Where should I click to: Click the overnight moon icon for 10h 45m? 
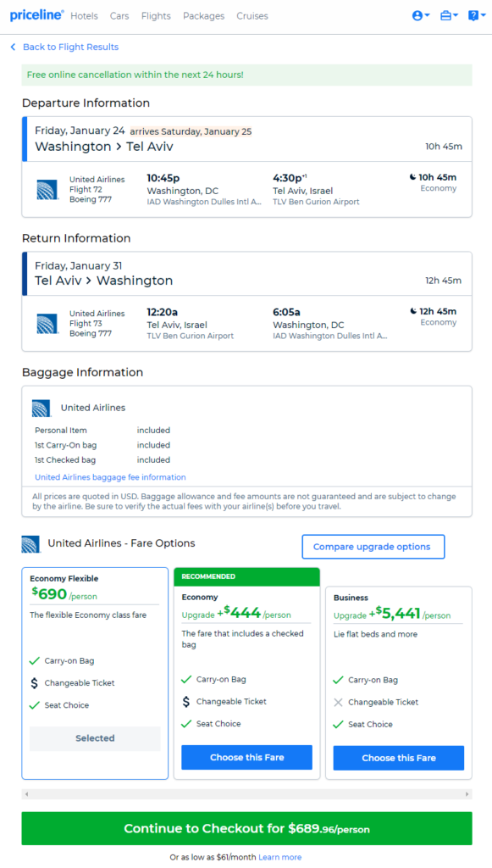[413, 177]
